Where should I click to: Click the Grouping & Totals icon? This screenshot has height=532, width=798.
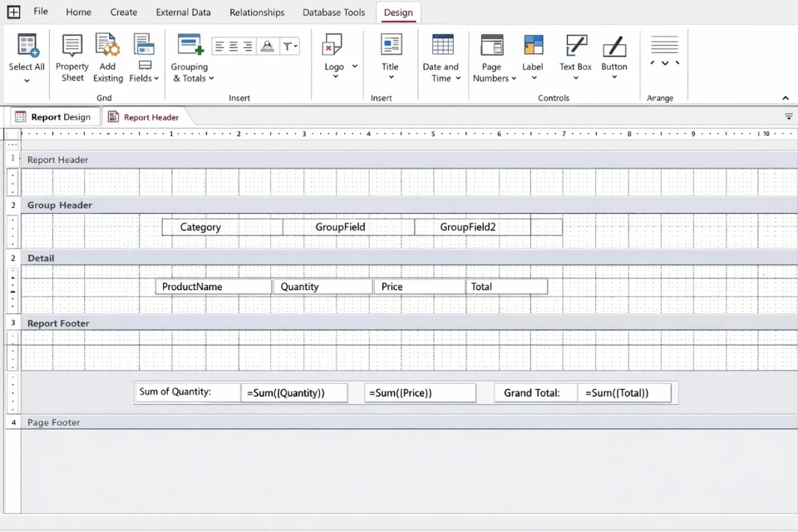tap(190, 45)
